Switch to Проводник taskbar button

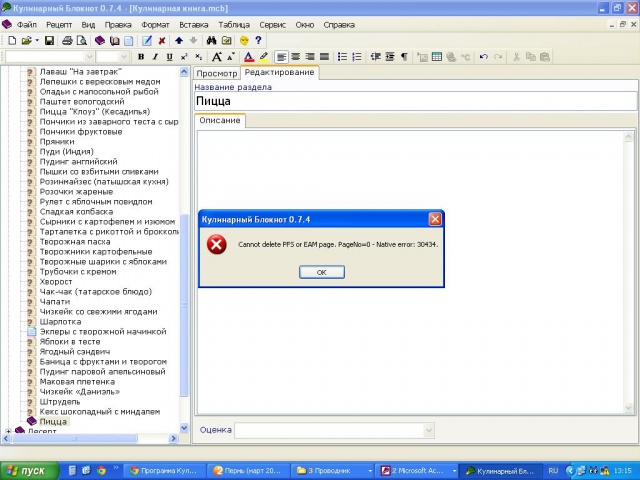pyautogui.click(x=333, y=471)
